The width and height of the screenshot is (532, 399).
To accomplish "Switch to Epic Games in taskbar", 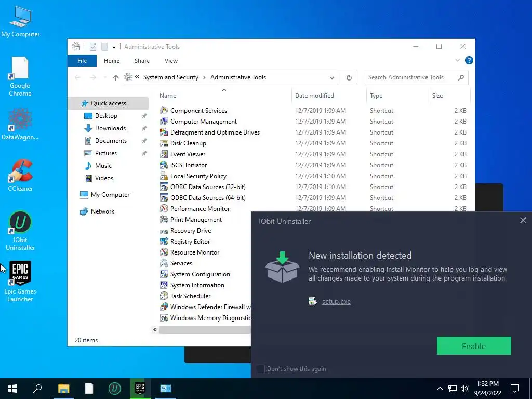I will pyautogui.click(x=140, y=389).
